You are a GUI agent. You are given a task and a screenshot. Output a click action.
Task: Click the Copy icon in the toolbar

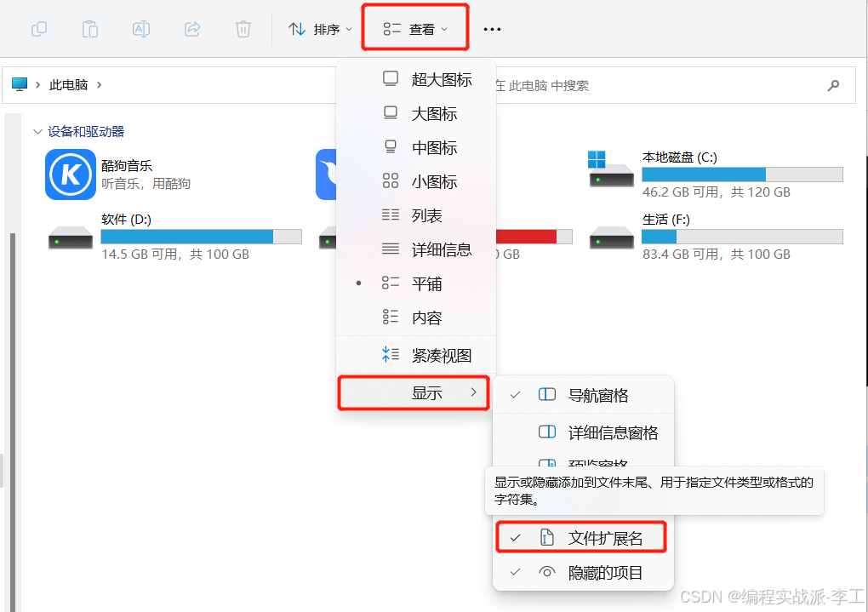click(38, 28)
